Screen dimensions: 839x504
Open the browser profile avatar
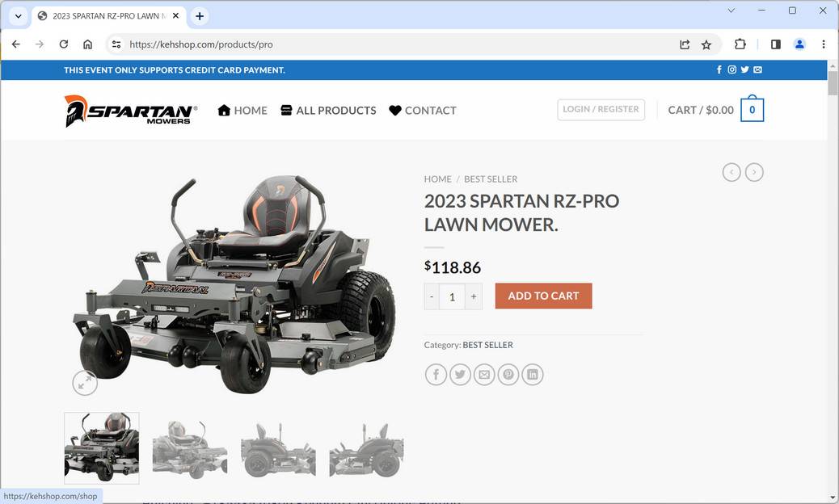(x=799, y=44)
